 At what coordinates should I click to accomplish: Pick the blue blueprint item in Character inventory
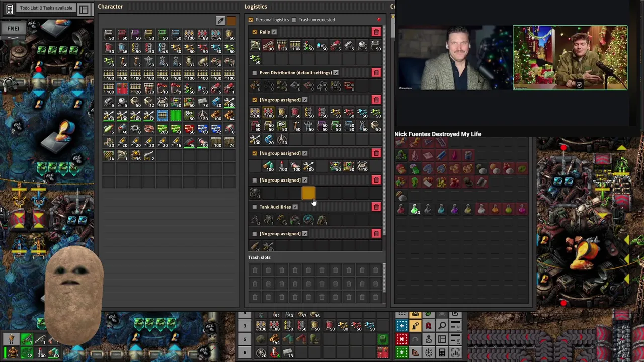162,116
